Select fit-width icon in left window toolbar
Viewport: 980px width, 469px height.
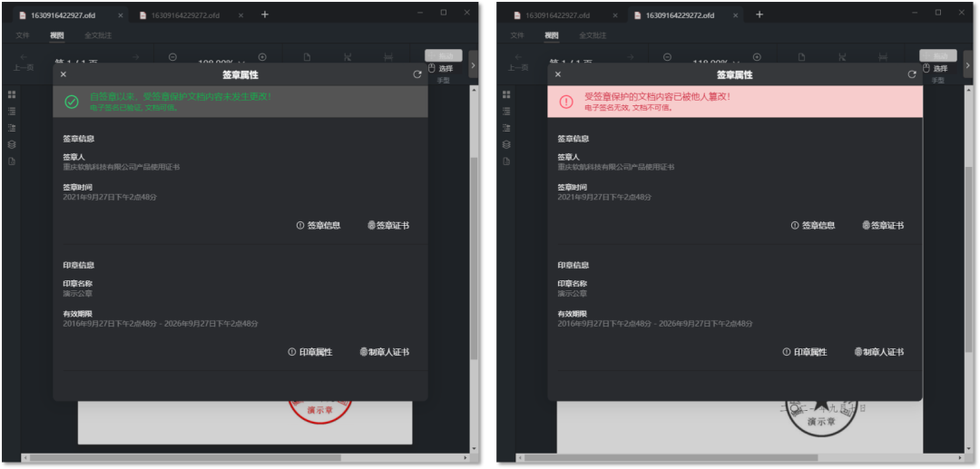[x=388, y=57]
